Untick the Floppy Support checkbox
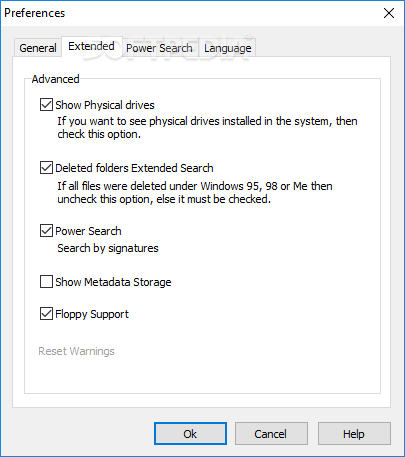Image resolution: width=405 pixels, height=457 pixels. 46,314
